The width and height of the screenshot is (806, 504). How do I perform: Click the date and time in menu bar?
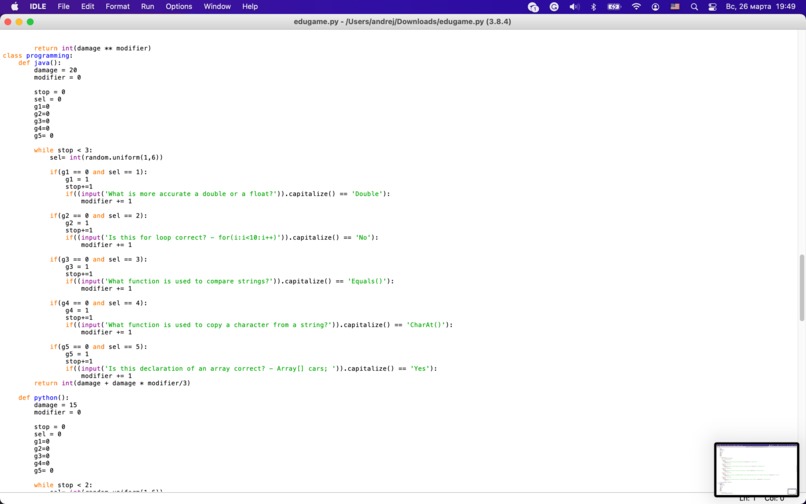pyautogui.click(x=760, y=7)
